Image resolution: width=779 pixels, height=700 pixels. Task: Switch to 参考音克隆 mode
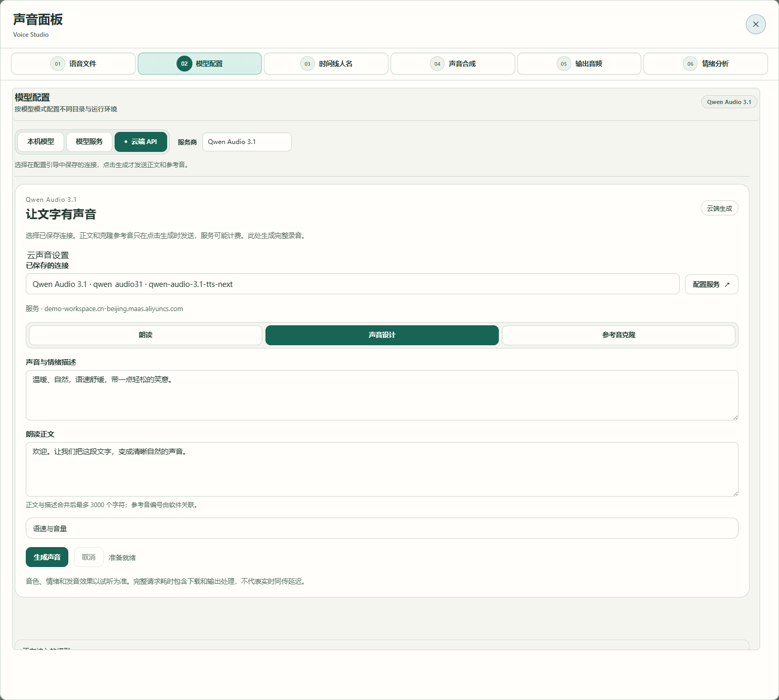click(619, 335)
